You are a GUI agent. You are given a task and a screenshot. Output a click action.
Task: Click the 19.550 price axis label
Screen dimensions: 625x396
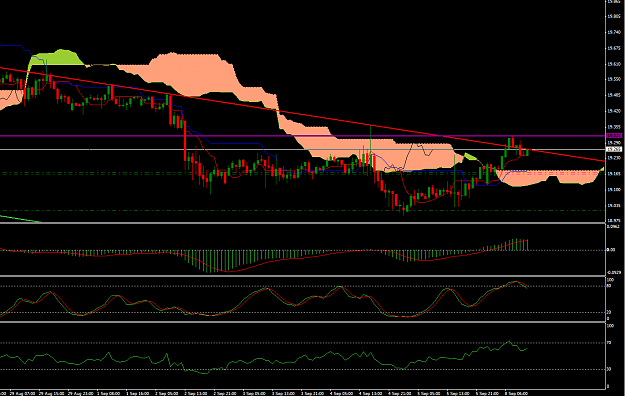614,79
